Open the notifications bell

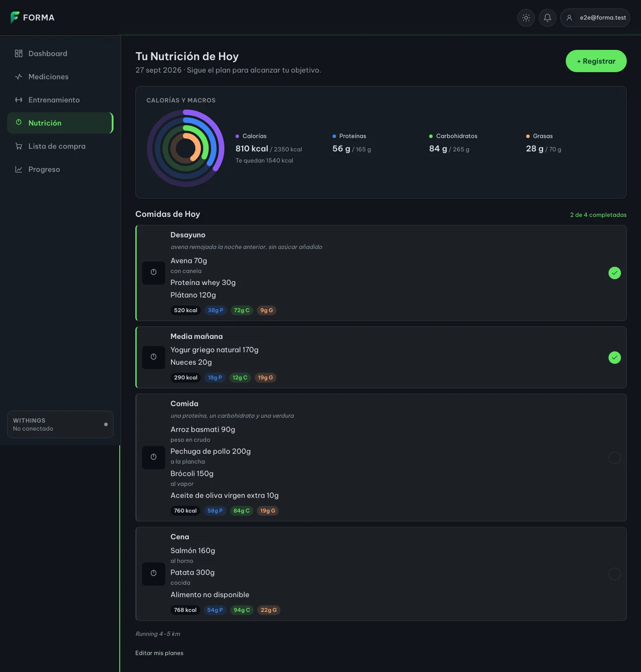pyautogui.click(x=548, y=18)
